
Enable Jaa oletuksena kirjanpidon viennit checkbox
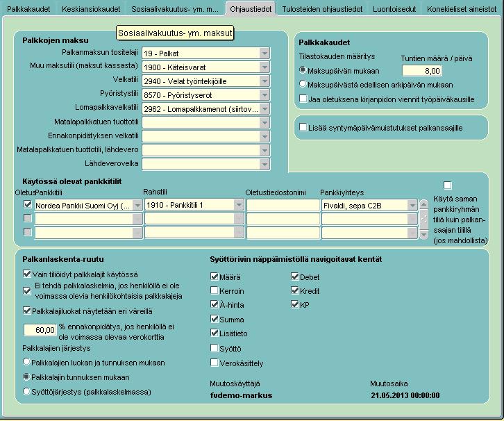coord(303,99)
